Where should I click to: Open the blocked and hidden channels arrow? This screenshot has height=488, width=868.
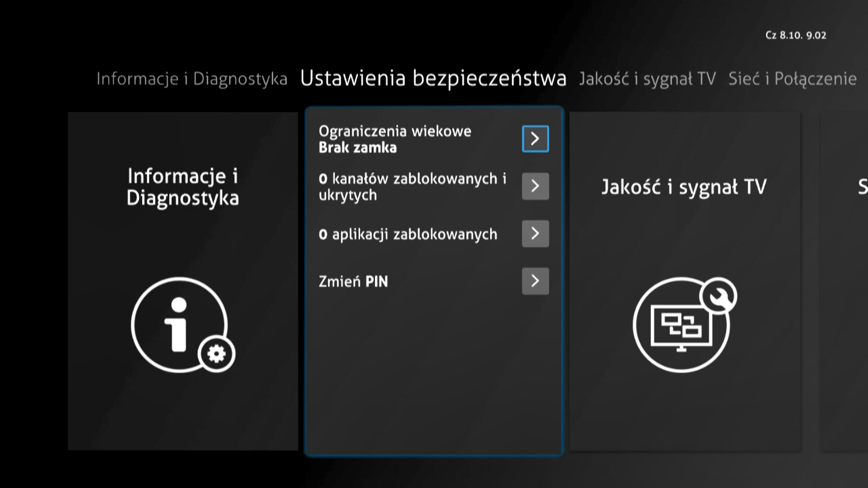coord(535,186)
